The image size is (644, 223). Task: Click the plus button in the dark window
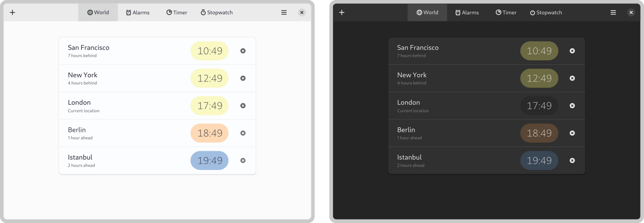(x=342, y=13)
